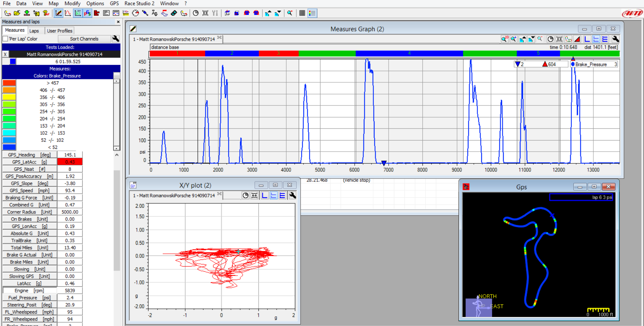Click track map icon in Measures Graph toolbar
The width and height of the screenshot is (644, 326).
point(568,39)
